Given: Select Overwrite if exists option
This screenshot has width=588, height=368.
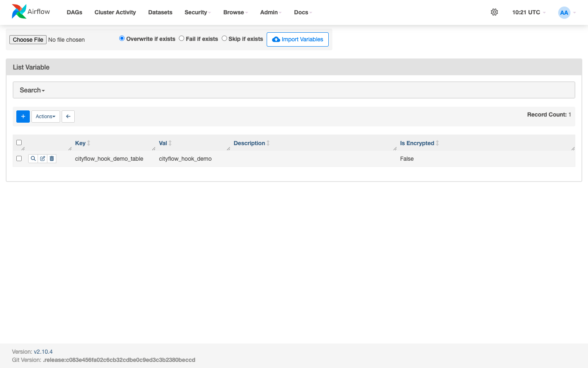Looking at the screenshot, I should 122,38.
